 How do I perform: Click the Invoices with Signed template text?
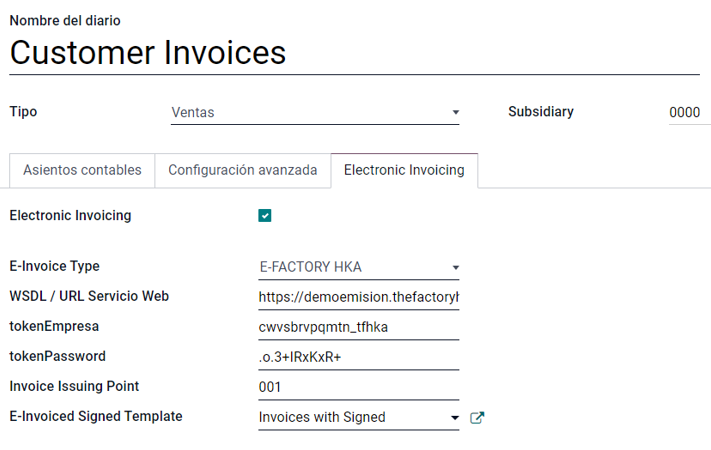click(x=322, y=417)
